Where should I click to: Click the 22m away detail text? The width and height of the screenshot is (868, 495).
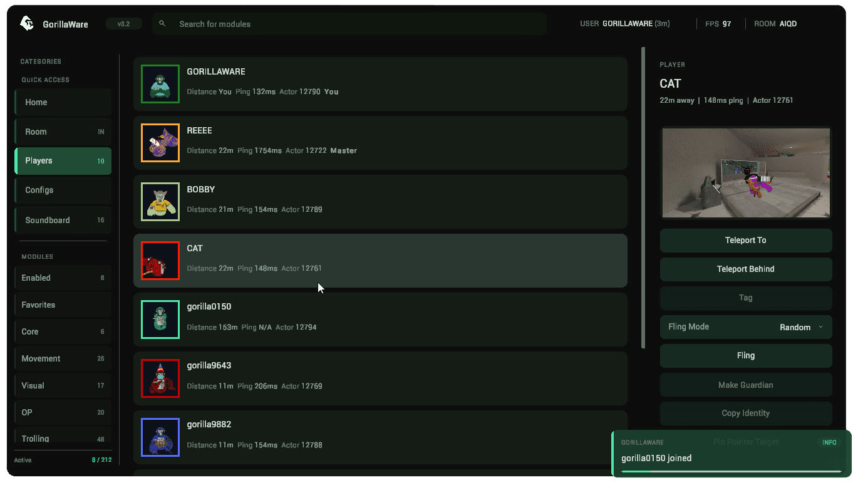point(677,100)
